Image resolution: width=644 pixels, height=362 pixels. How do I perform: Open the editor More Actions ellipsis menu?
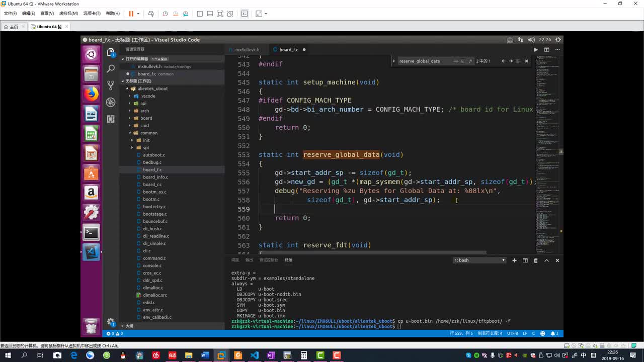coord(557,50)
